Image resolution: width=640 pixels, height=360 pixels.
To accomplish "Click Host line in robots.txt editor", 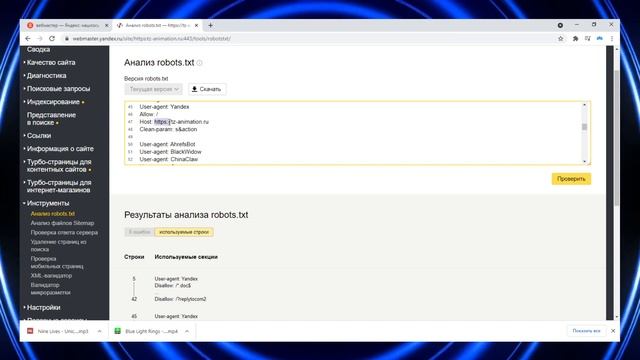I will [174, 122].
